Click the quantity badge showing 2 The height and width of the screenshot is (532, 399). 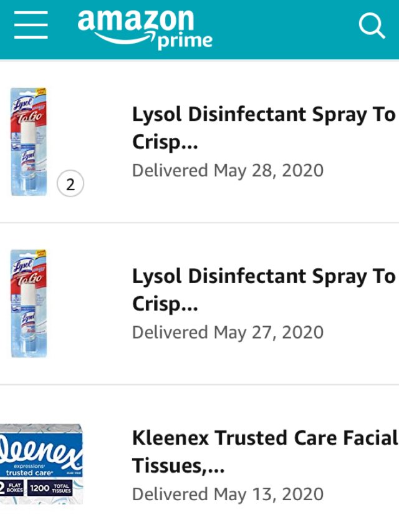click(70, 184)
